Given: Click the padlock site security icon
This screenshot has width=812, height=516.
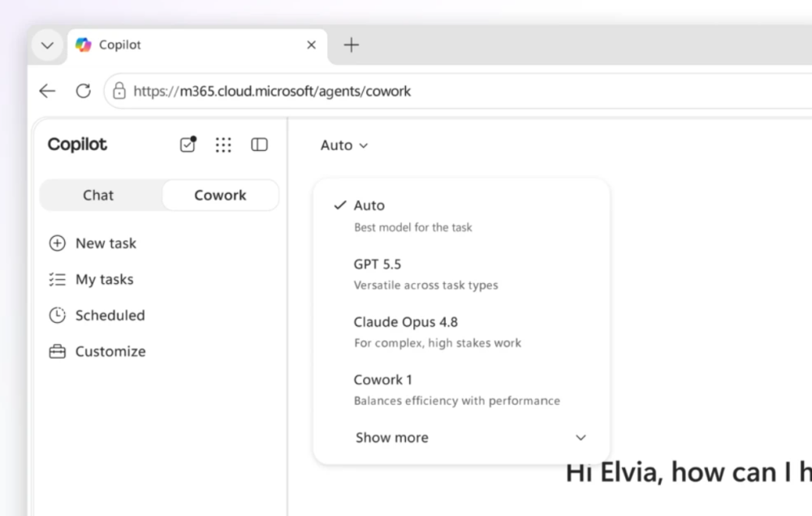Looking at the screenshot, I should (119, 91).
